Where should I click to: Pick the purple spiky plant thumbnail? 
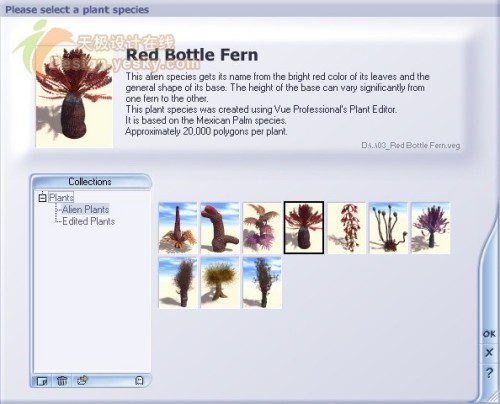(x=431, y=228)
